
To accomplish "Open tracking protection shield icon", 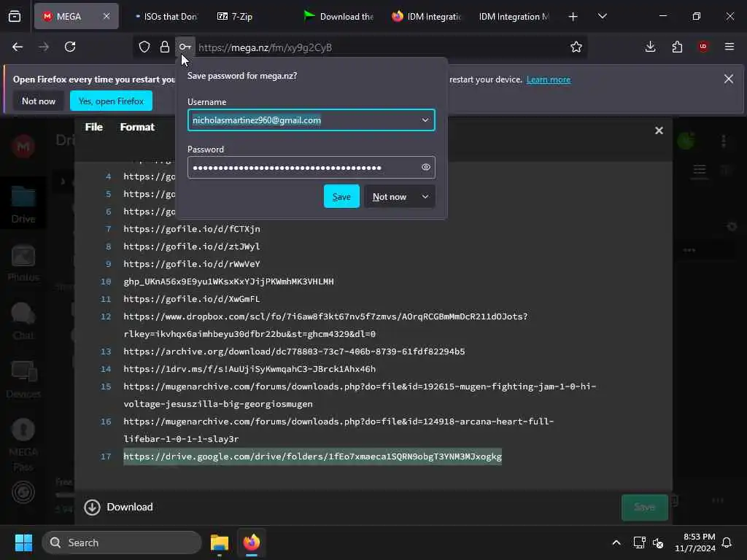I will tap(144, 47).
